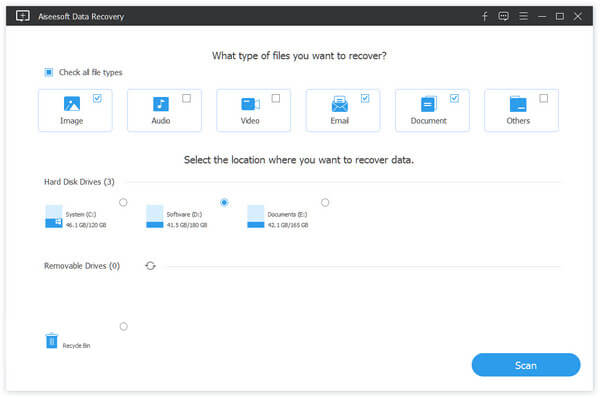This screenshot has width=600, height=398.
Task: Uncheck the Email file type checkbox
Action: point(365,98)
